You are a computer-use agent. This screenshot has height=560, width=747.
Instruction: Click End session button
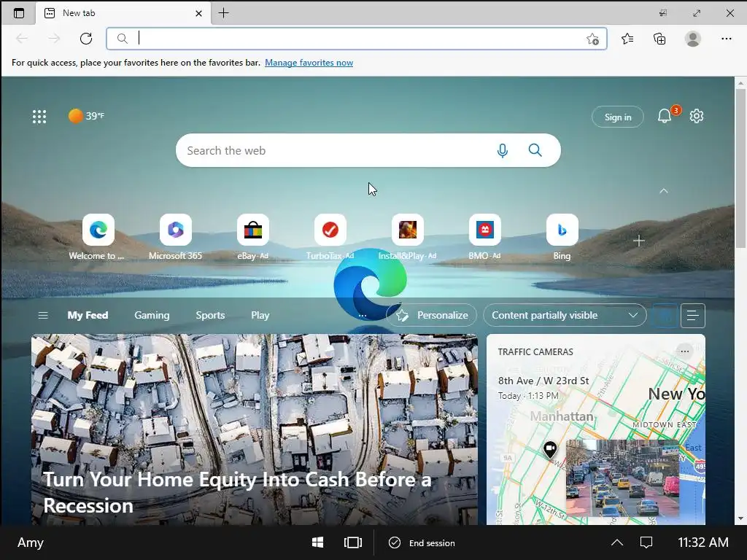pyautogui.click(x=422, y=542)
